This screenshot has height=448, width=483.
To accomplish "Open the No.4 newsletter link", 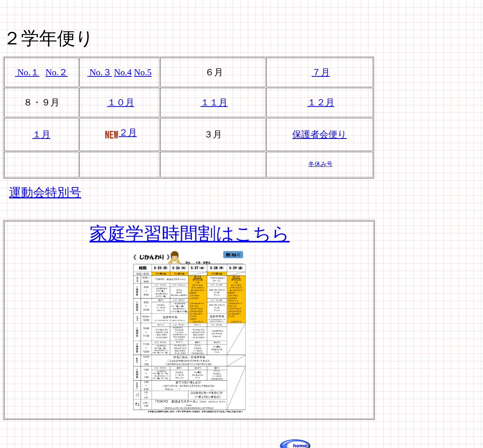I will (123, 72).
